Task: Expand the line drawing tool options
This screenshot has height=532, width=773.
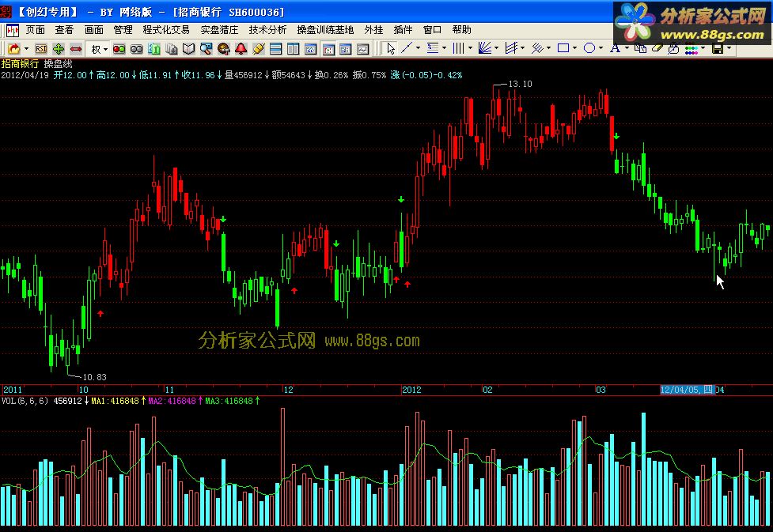Action: coord(418,48)
